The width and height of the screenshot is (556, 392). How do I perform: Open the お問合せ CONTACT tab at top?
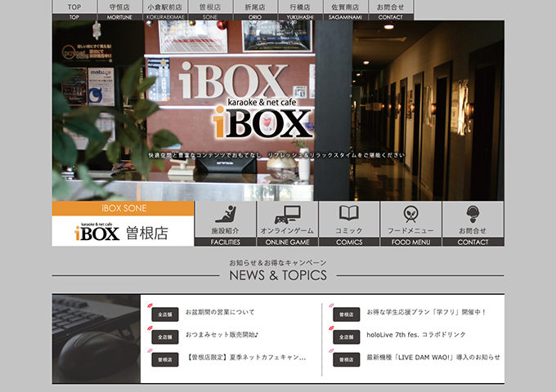[x=391, y=11]
